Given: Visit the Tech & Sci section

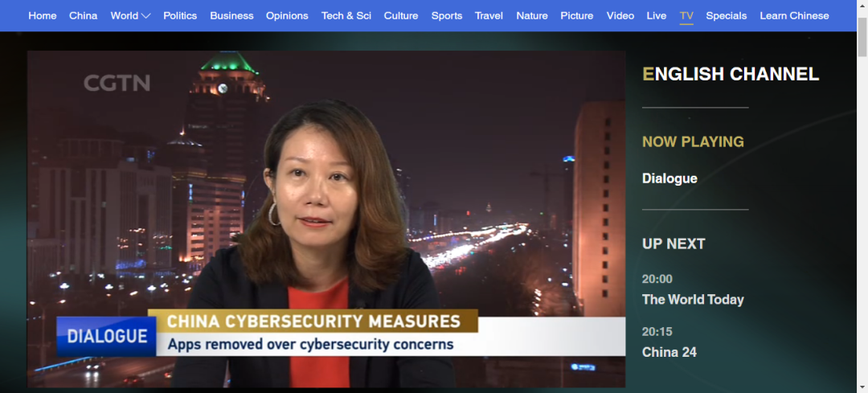Looking at the screenshot, I should coord(346,15).
